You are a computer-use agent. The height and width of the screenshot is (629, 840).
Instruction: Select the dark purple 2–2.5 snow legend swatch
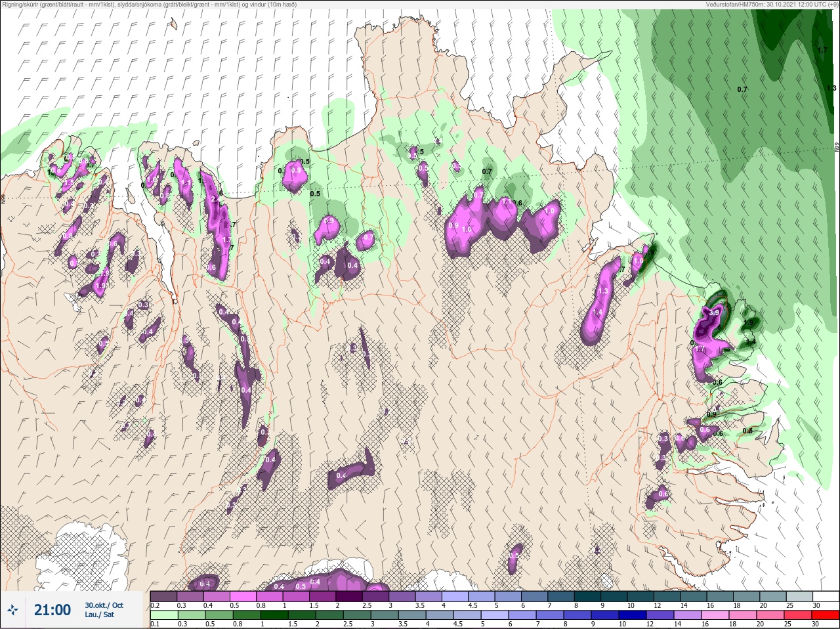(349, 596)
